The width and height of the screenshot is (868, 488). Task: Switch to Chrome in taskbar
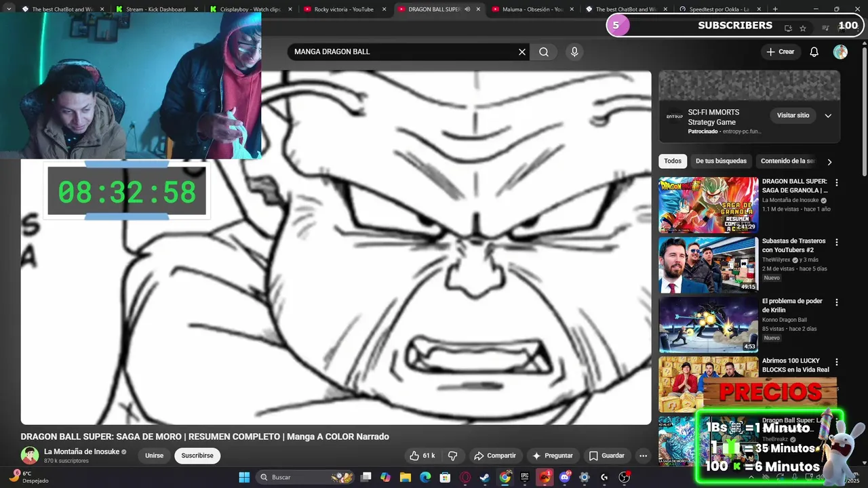tap(505, 477)
